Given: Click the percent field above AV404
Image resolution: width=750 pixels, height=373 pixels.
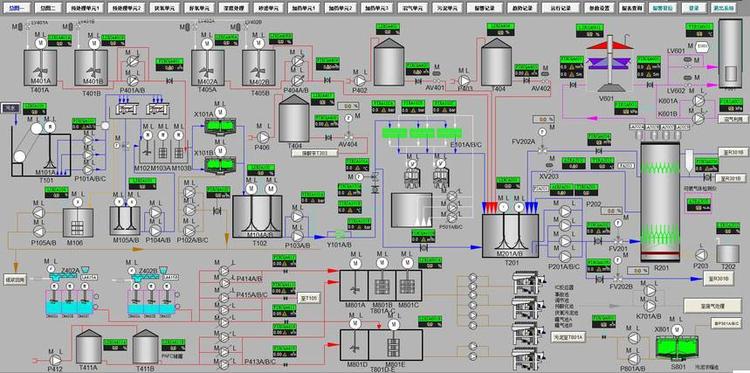Looking at the screenshot, I should pyautogui.click(x=348, y=106).
